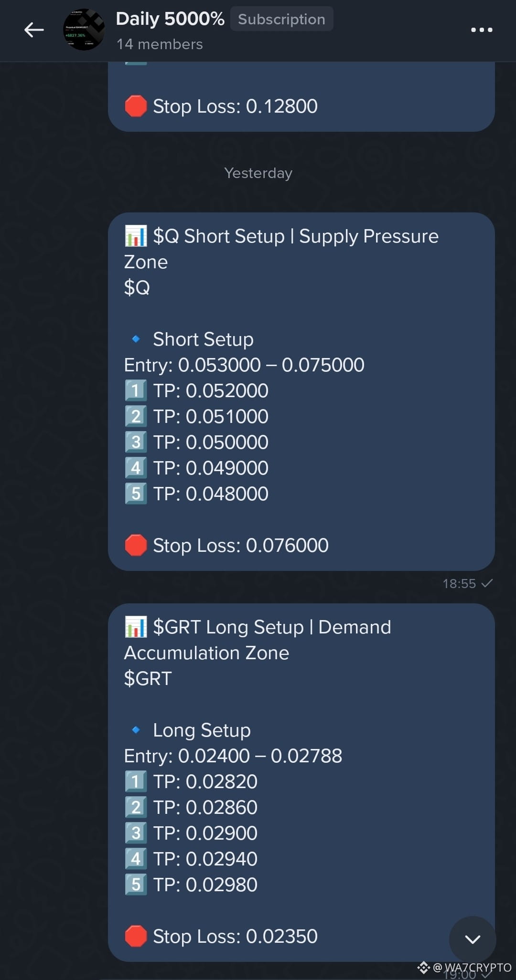Open the Daily 5000% group avatar
The width and height of the screenshot is (516, 980).
point(84,30)
